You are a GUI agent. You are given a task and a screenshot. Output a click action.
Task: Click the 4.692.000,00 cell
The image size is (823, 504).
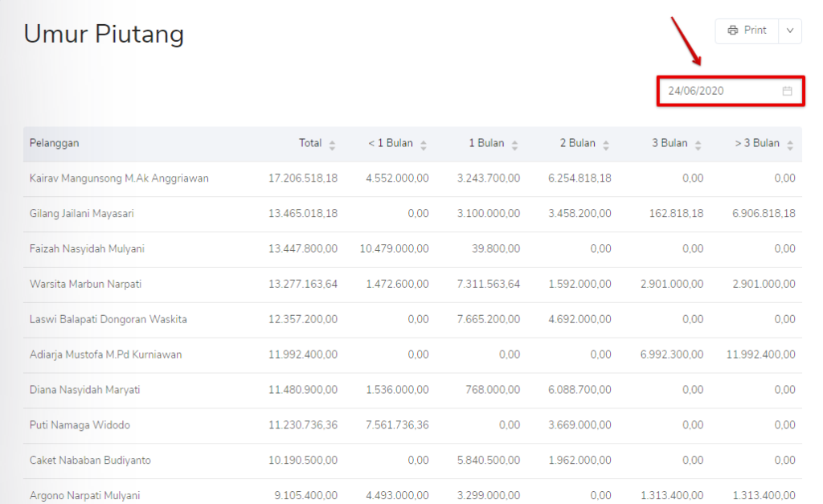(x=580, y=319)
